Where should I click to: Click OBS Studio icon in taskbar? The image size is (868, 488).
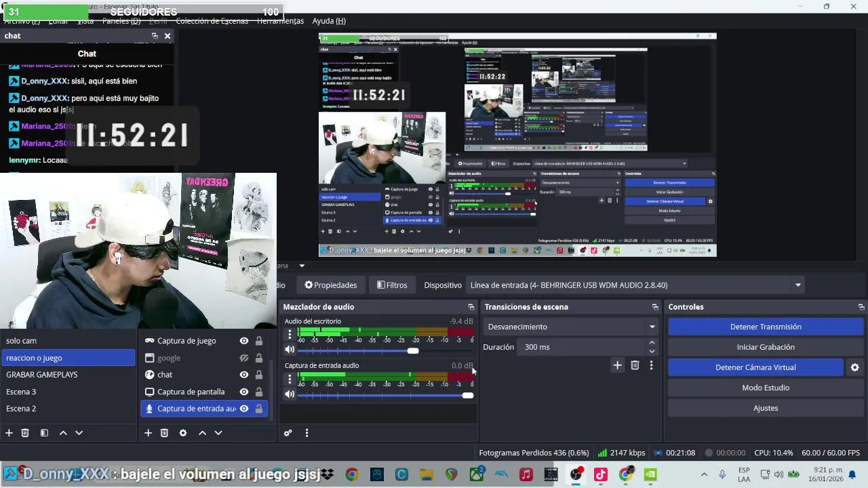pyautogui.click(x=576, y=474)
